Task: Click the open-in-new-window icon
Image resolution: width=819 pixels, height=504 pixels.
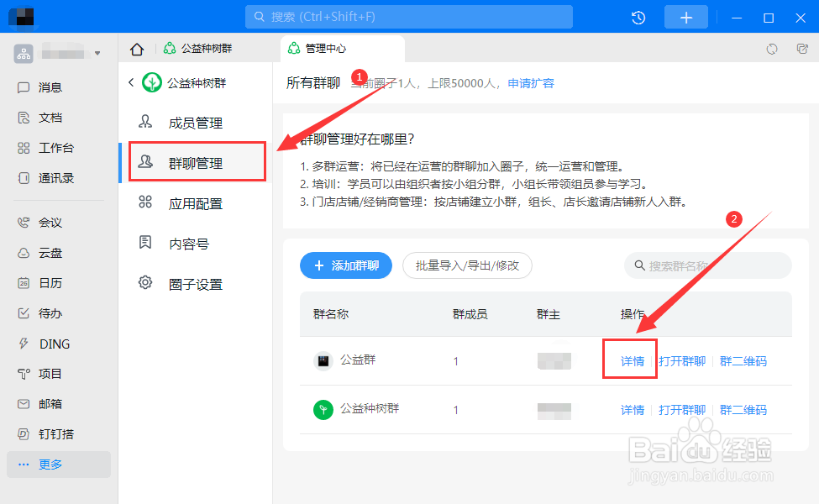Action: tap(802, 49)
